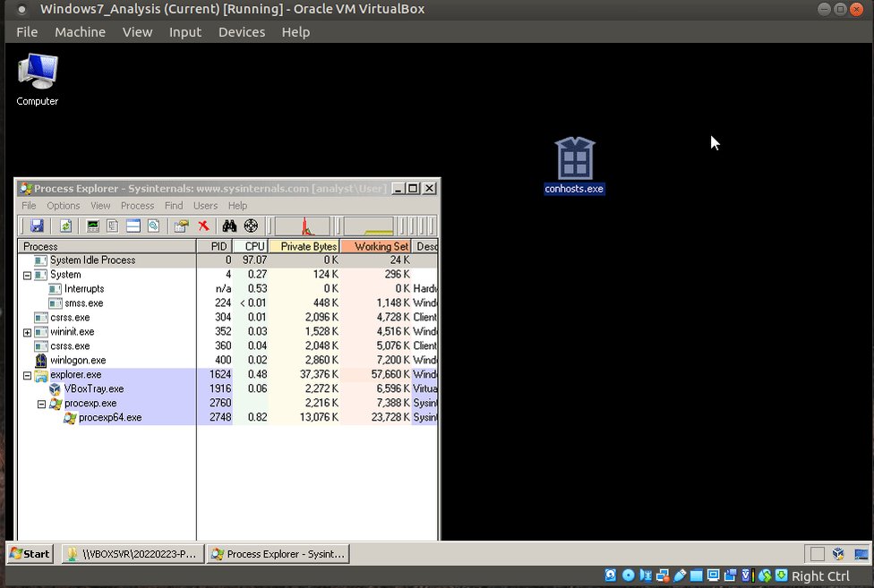This screenshot has height=588, width=874.
Task: Select the csrss.exe row with PID 360
Action: click(227, 345)
